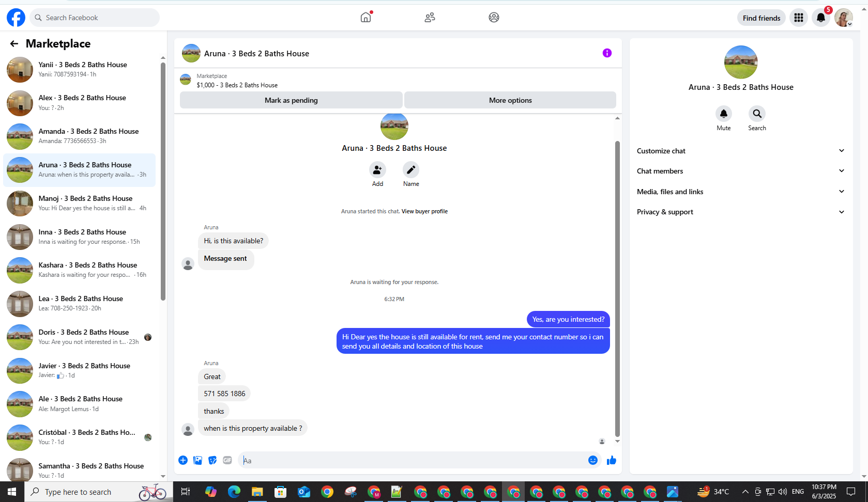Click the message "when is this property available ?"
Screen dimensions: 868x502
pyautogui.click(x=253, y=428)
